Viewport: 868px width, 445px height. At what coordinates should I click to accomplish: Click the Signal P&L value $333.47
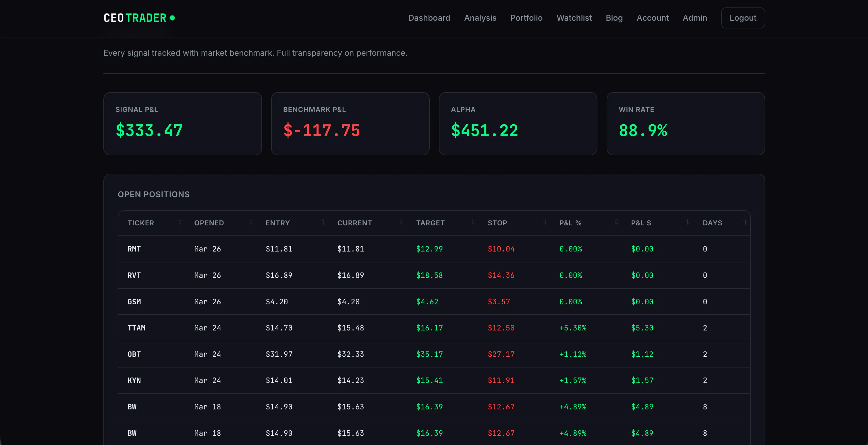(149, 130)
